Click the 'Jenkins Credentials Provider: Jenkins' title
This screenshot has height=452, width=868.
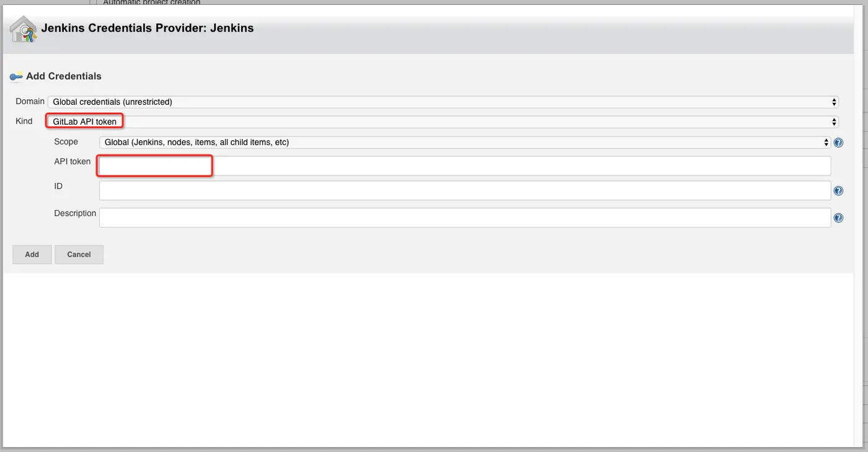pyautogui.click(x=148, y=28)
